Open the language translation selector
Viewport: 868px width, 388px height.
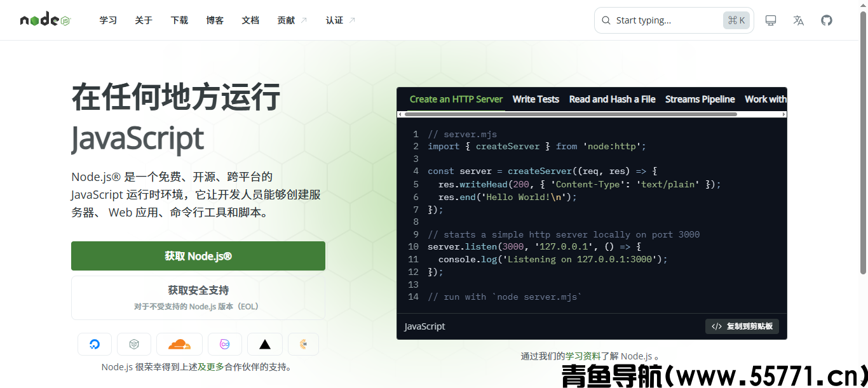click(x=799, y=20)
